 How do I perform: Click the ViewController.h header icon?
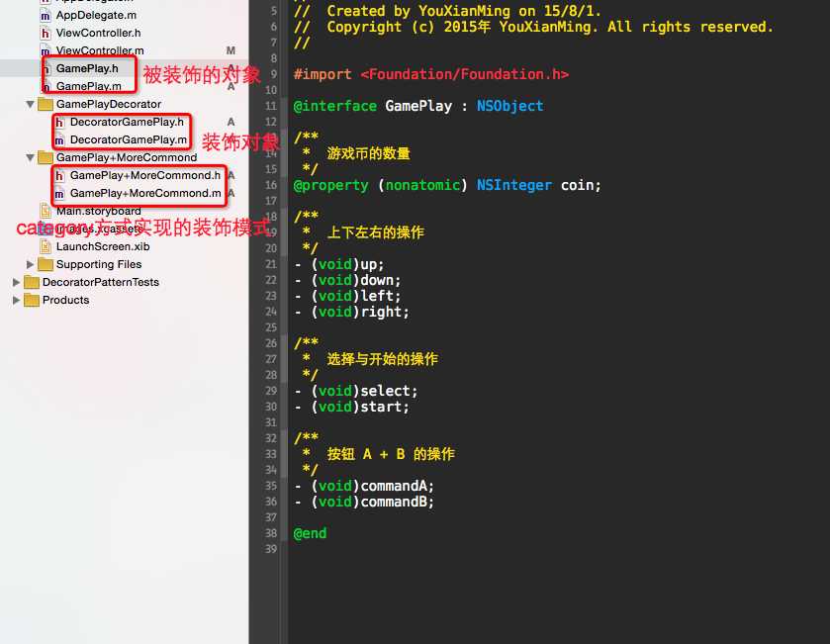pos(46,34)
